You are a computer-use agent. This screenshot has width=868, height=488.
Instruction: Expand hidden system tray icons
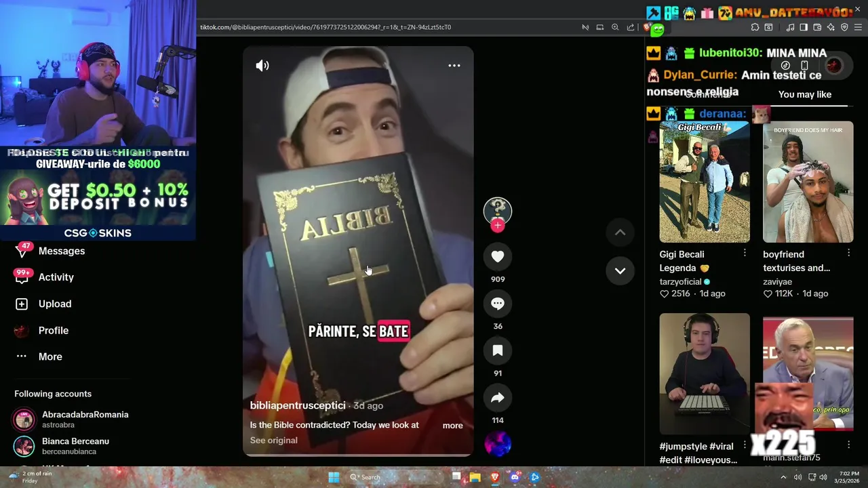pos(783,477)
